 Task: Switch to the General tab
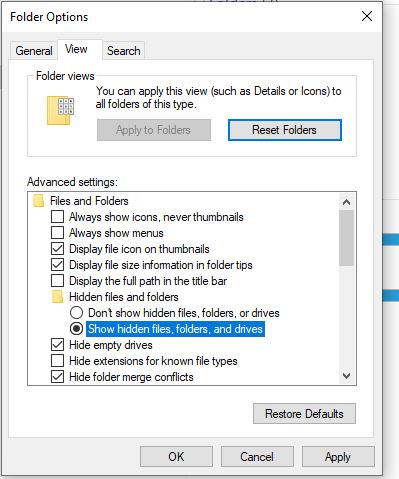[34, 51]
